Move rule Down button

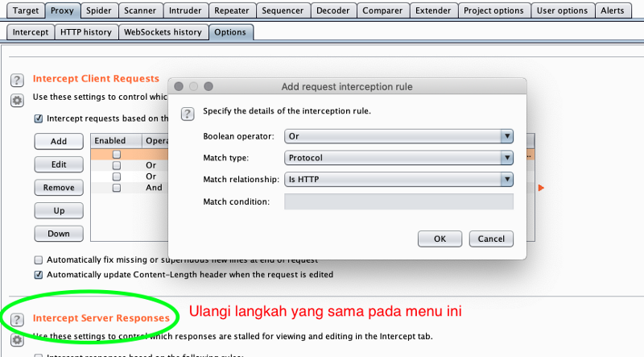[x=59, y=234]
